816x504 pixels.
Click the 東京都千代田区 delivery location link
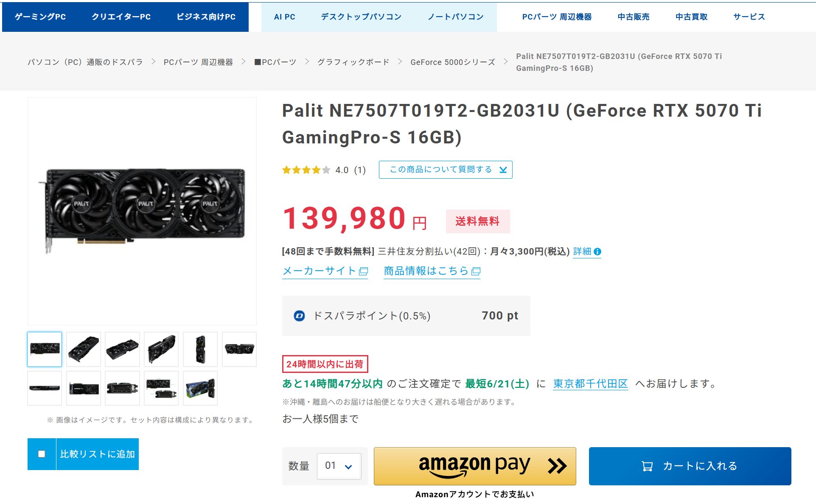coord(590,384)
